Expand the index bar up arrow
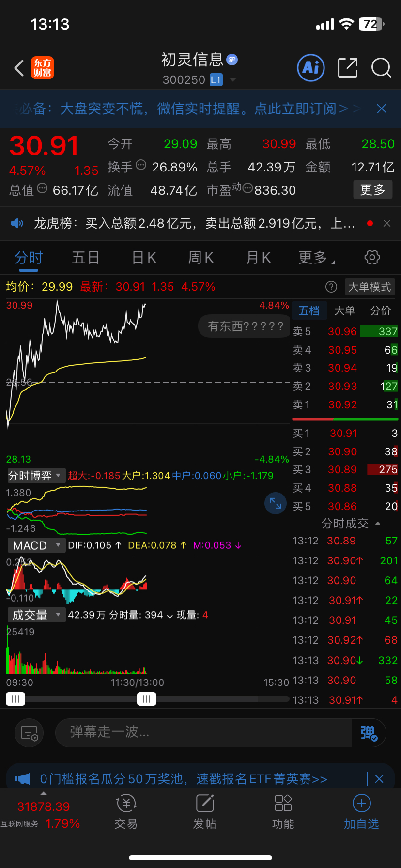The image size is (401, 868). pos(44,793)
